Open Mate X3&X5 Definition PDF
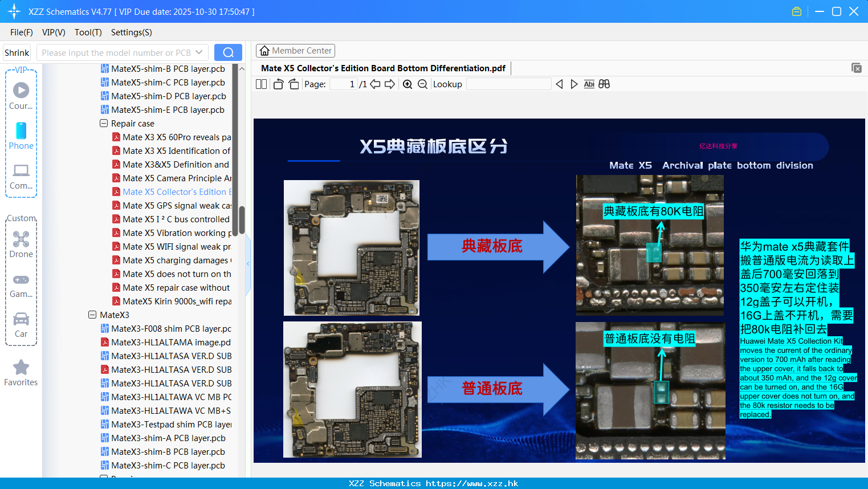Viewport: 868px width, 489px height. (172, 164)
